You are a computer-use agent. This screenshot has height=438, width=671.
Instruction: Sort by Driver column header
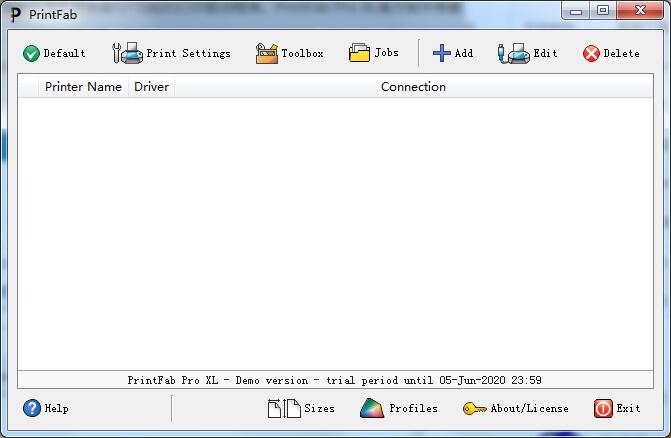pos(151,87)
